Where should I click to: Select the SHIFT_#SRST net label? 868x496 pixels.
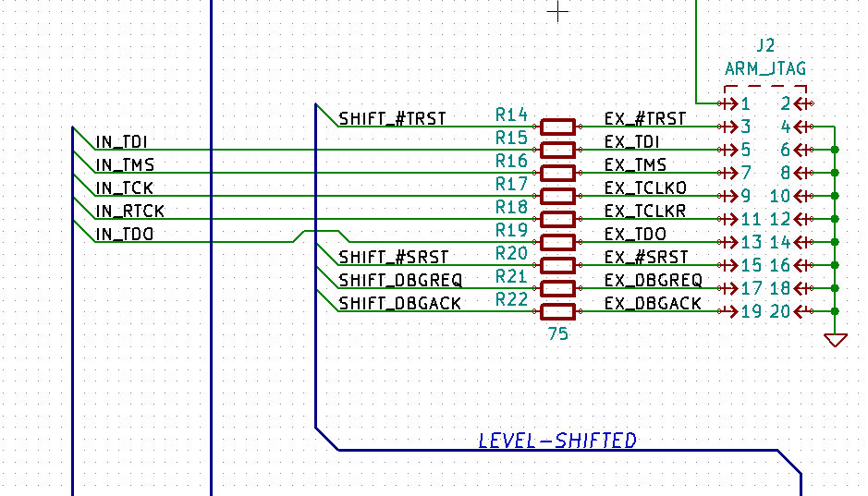(x=393, y=258)
